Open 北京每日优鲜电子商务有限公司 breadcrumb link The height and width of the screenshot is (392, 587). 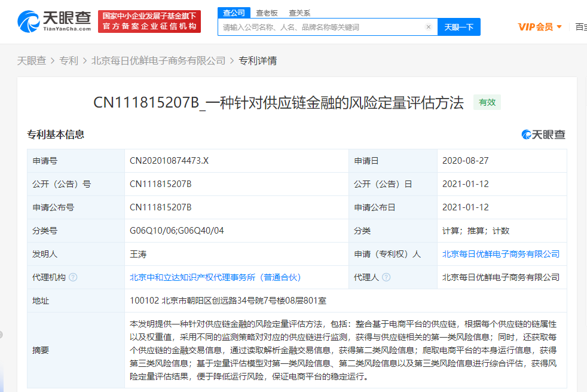point(158,60)
